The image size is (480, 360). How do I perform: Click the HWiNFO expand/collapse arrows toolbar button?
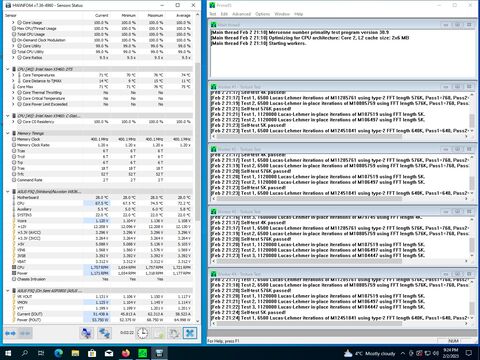[x=10, y=333]
